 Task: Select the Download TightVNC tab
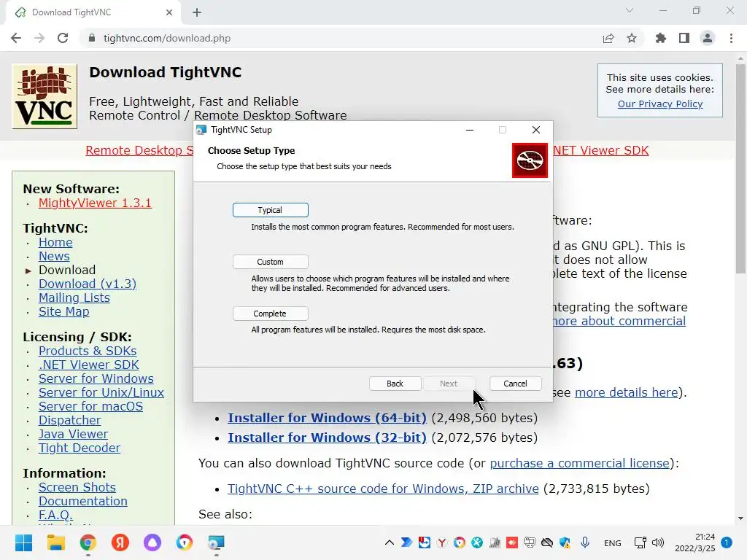93,13
